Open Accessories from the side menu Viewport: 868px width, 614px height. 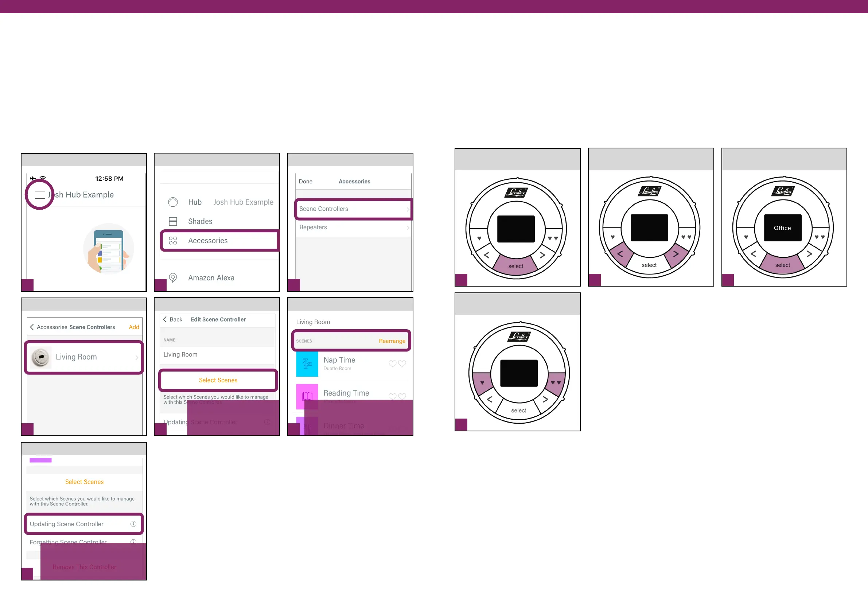(x=220, y=240)
